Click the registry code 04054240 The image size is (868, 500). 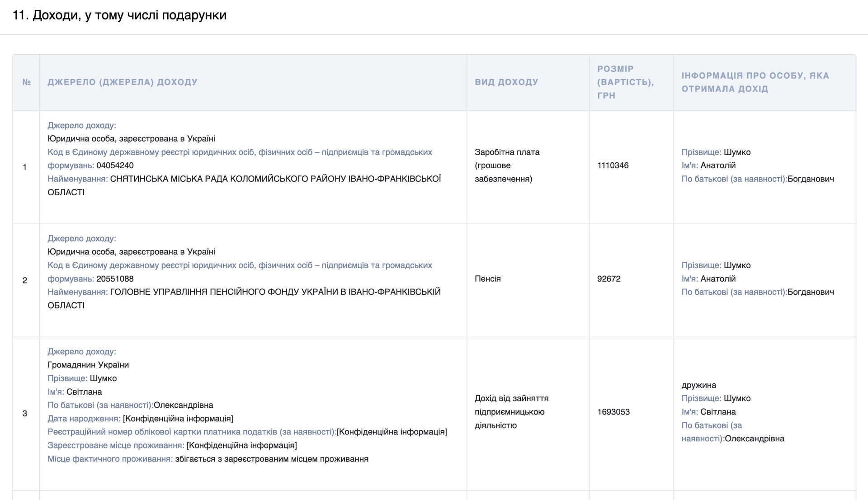(115, 165)
